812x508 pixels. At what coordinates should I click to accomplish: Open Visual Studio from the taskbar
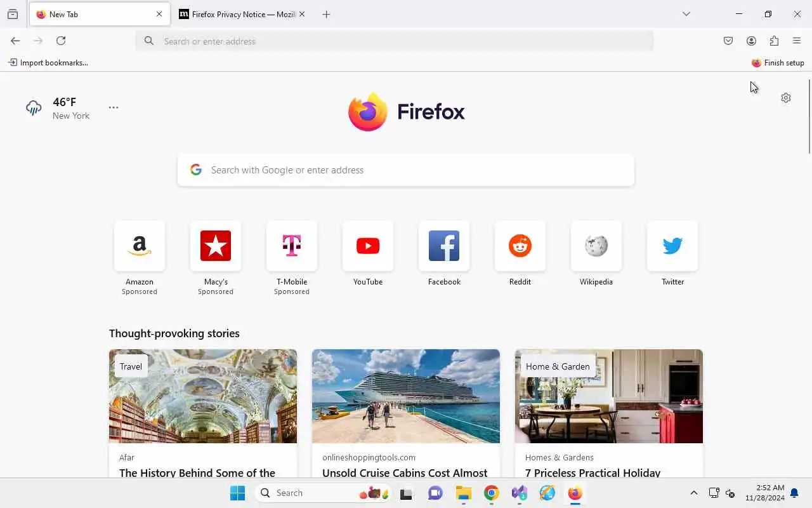point(520,493)
